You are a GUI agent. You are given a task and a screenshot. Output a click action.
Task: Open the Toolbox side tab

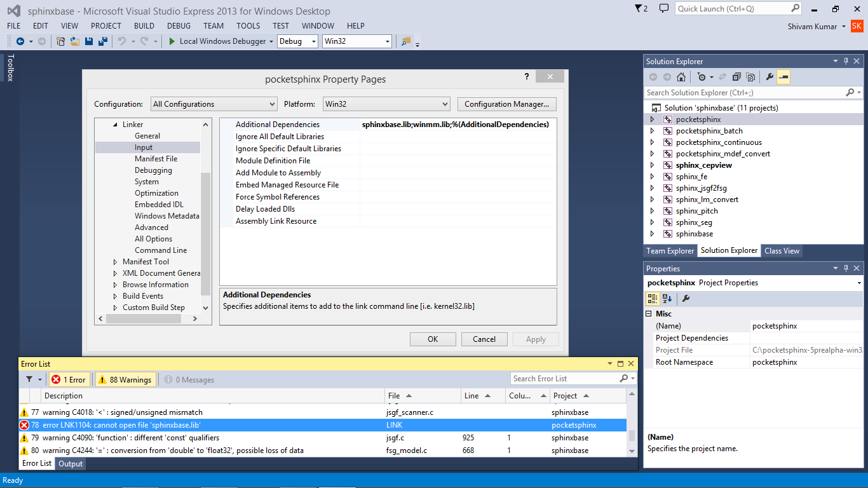[10, 67]
